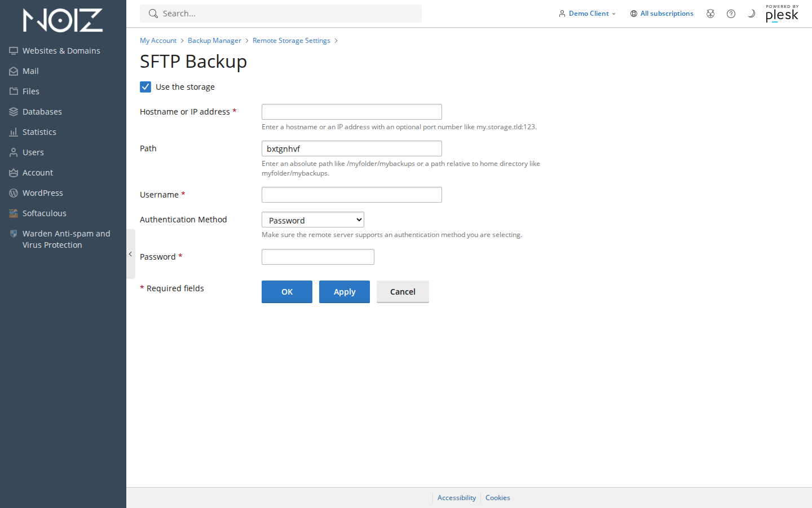The image size is (812, 508).
Task: Open Softaculous in the sidebar
Action: click(x=45, y=213)
